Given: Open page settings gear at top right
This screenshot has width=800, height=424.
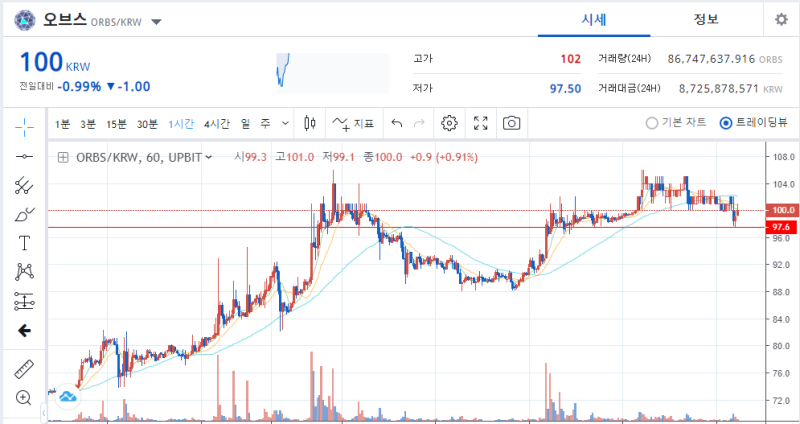Looking at the screenshot, I should point(781,20).
